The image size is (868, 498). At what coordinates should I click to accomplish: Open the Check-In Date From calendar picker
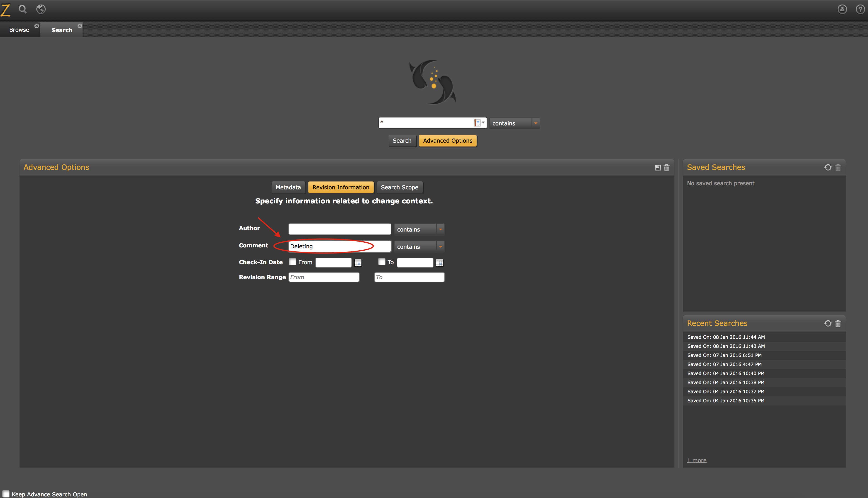tap(358, 263)
